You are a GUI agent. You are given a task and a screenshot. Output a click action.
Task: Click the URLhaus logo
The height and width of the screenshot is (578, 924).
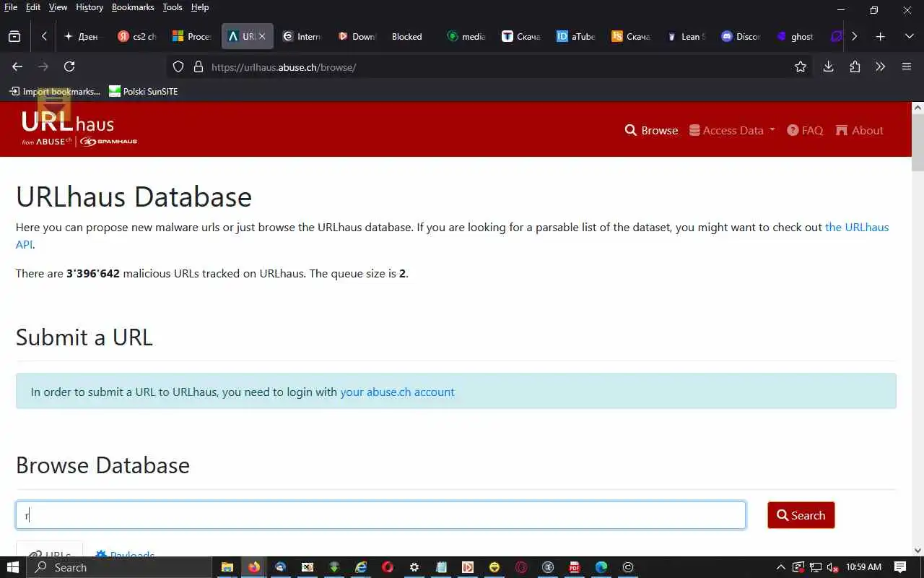[79, 129]
